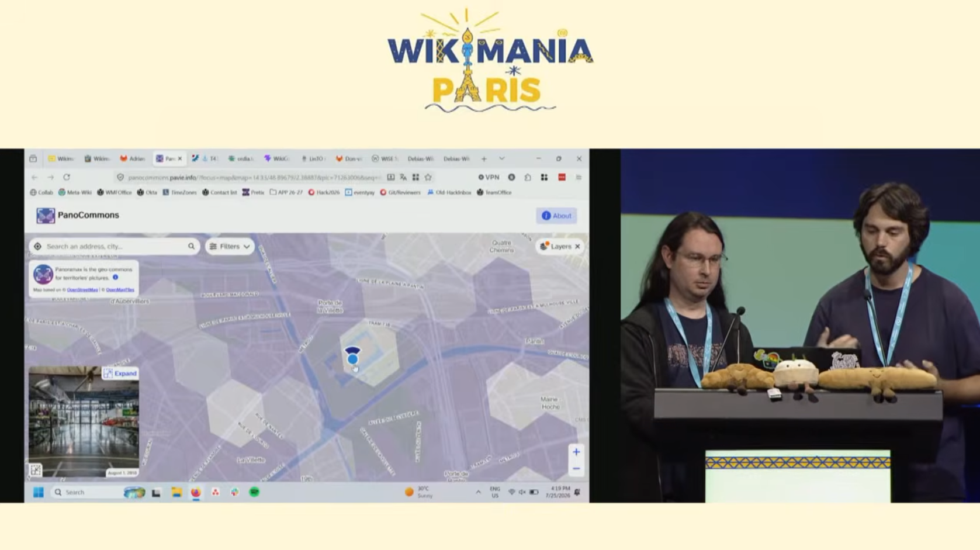
Task: Open the browser hamburger menu
Action: pos(579,177)
